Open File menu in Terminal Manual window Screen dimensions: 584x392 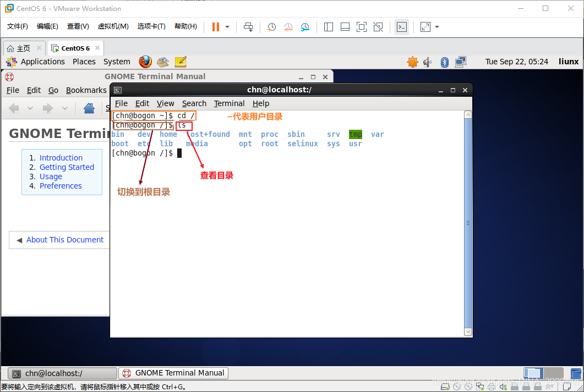(13, 90)
